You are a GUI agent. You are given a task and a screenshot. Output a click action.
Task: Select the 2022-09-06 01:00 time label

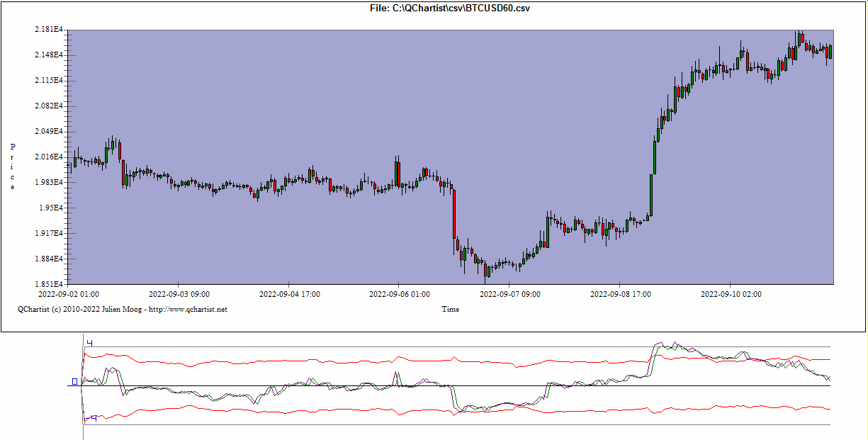point(400,293)
